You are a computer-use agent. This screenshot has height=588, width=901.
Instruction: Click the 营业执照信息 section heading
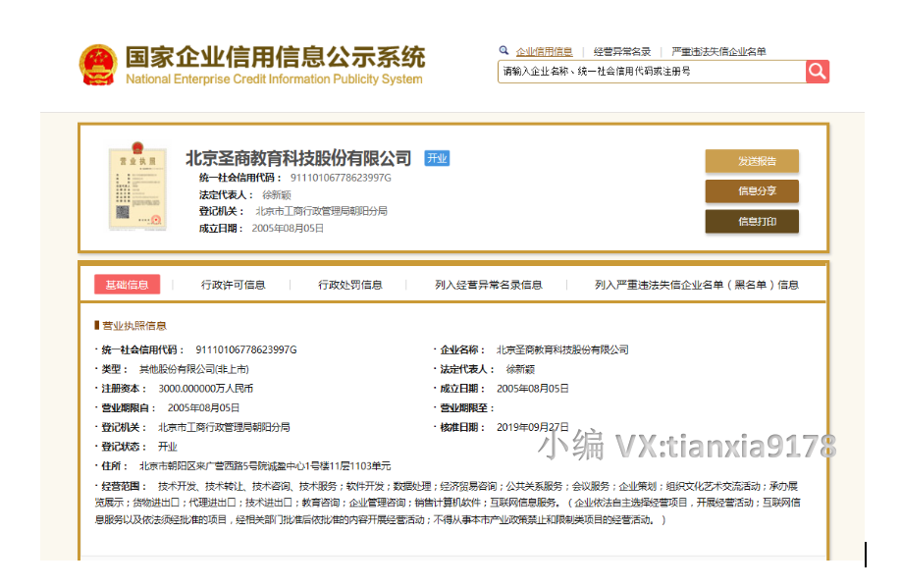133,326
